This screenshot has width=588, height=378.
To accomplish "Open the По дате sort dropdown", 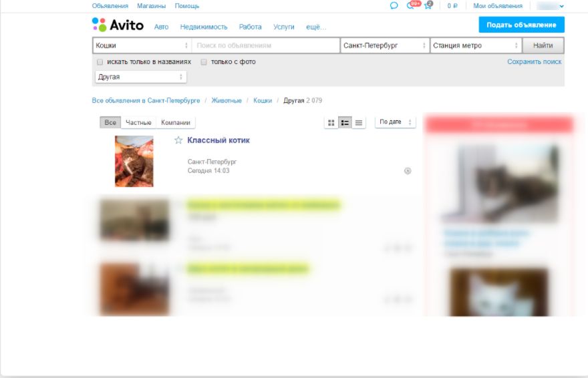I will (x=396, y=122).
